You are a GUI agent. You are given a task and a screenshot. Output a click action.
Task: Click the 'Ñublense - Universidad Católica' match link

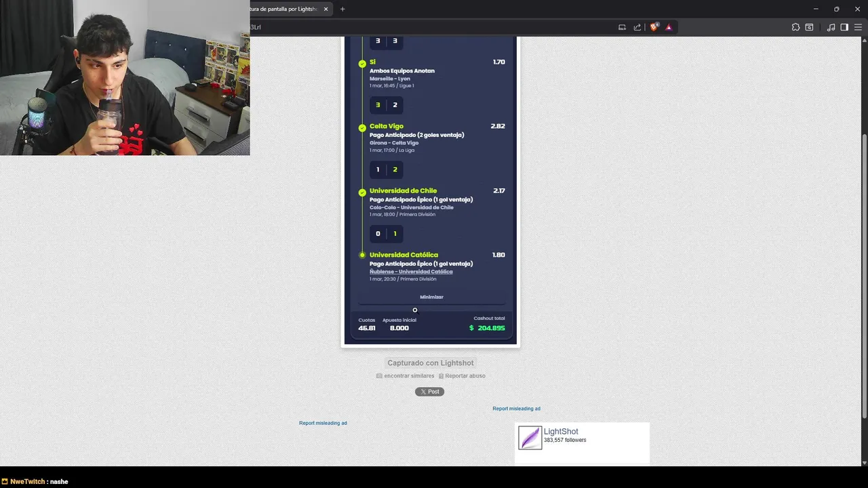(411, 272)
